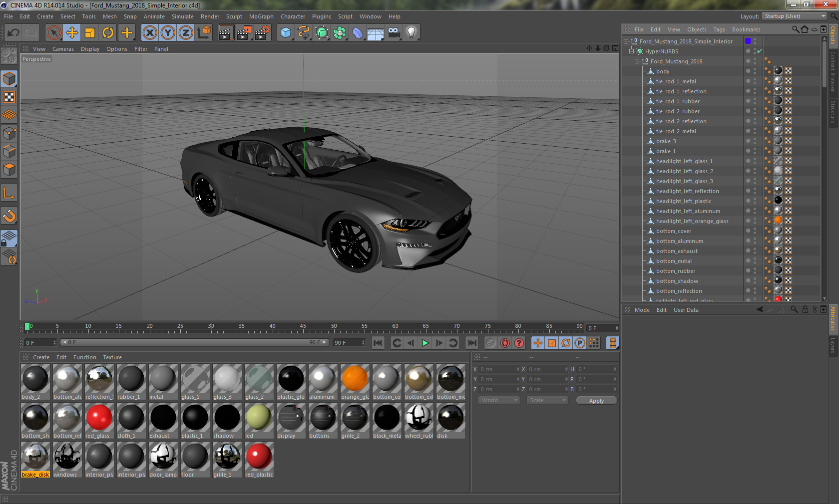Collapse the Ford_Mustang_2018_Simple_Interior tree node
This screenshot has height=504, width=839.
(626, 41)
